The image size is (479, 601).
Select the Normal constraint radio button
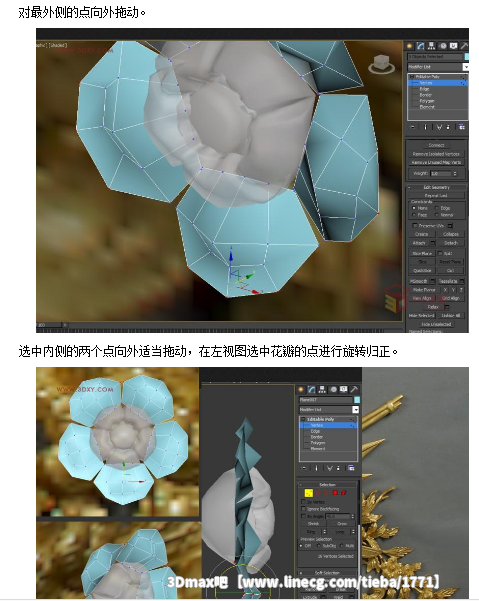436,215
